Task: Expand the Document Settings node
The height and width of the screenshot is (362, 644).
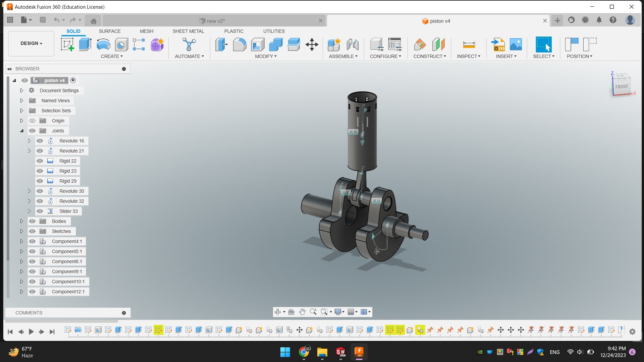Action: coord(21,90)
